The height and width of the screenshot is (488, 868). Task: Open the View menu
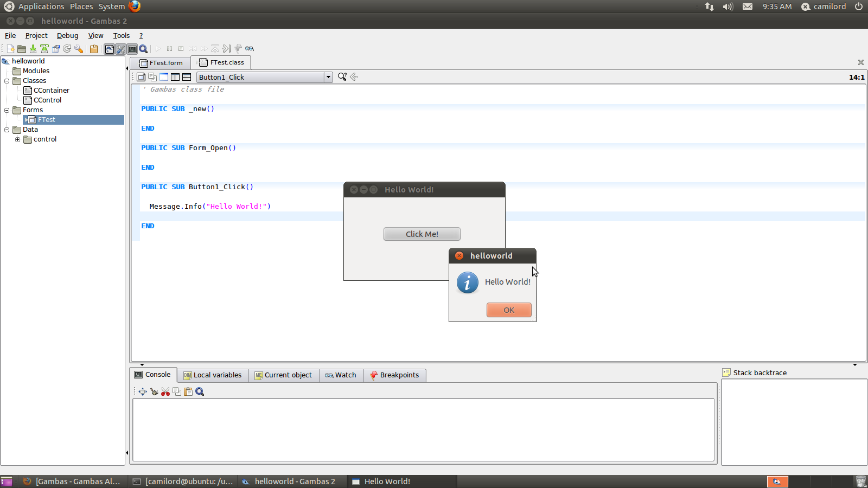[95, 36]
